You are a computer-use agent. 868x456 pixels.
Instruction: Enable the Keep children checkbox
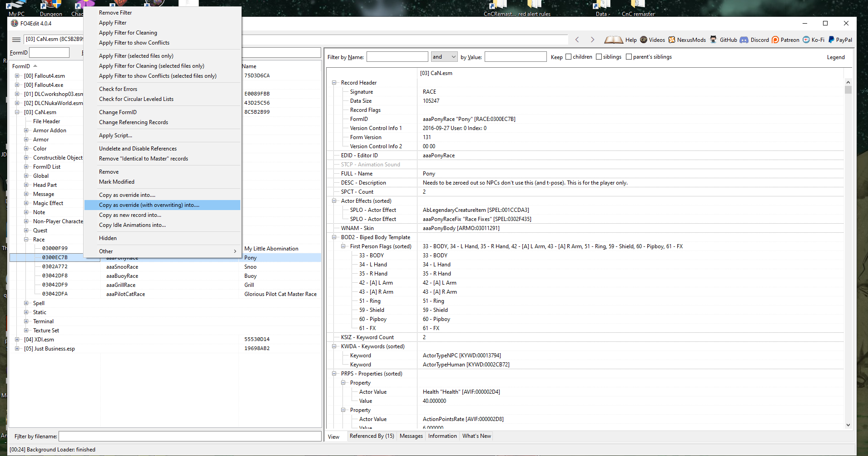tap(568, 57)
